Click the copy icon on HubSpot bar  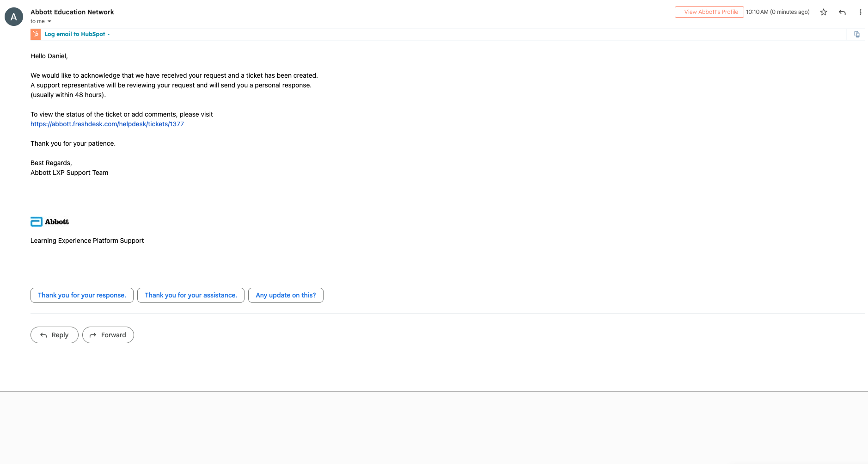pyautogui.click(x=857, y=34)
